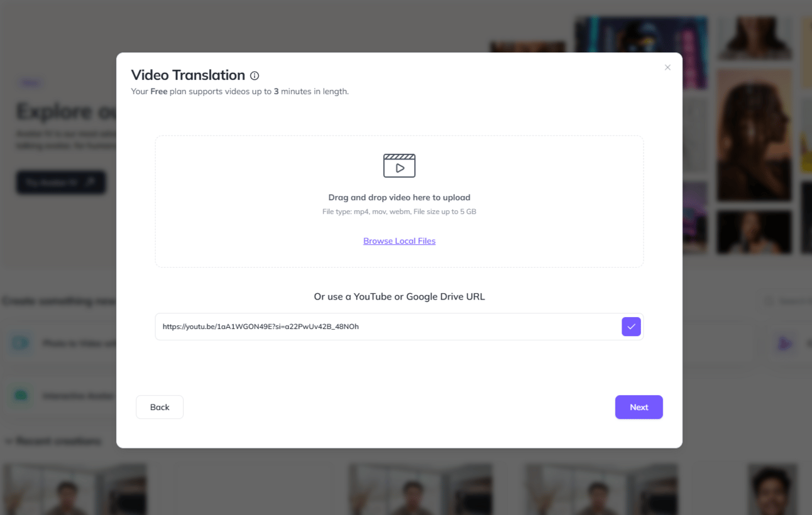Confirm the URL with the purple checkmark
This screenshot has height=515, width=812.
(x=631, y=327)
